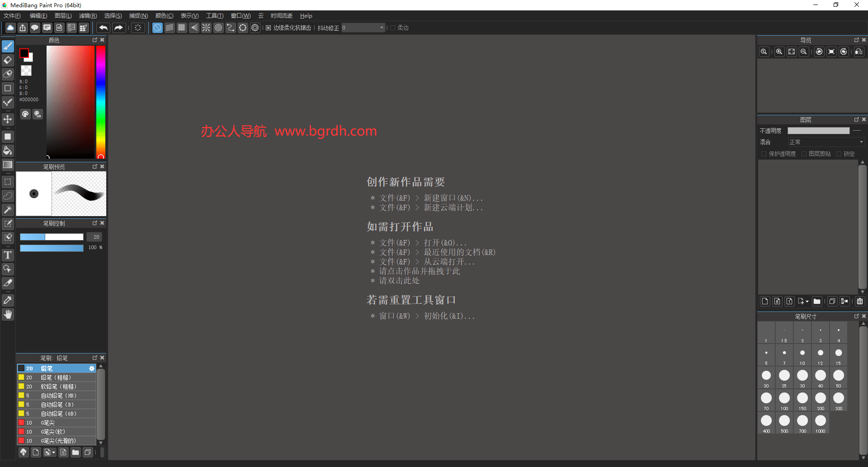Open the 混合 blend mode dropdown
Viewport: 868px width, 467px height.
click(x=826, y=142)
